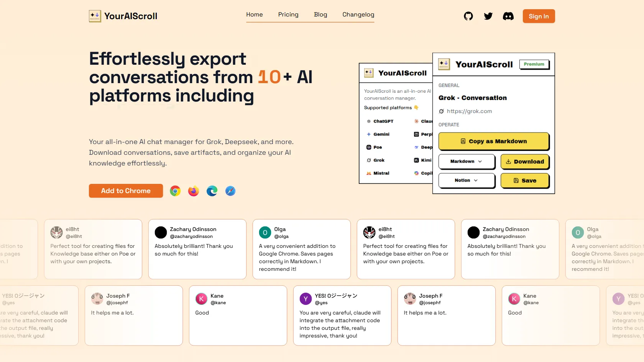Viewport: 644px width, 362px height.
Task: Click the Chrome browser icon
Action: pyautogui.click(x=175, y=191)
